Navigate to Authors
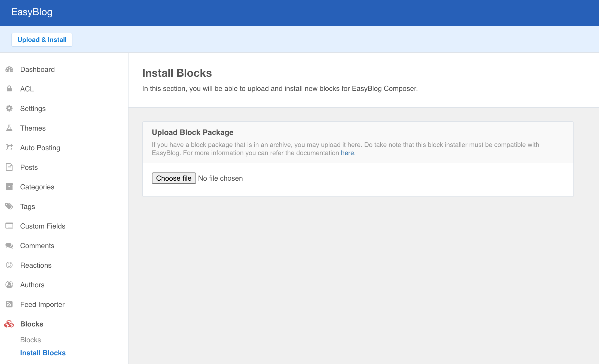Screen dimensions: 599x364 [x=32, y=285]
